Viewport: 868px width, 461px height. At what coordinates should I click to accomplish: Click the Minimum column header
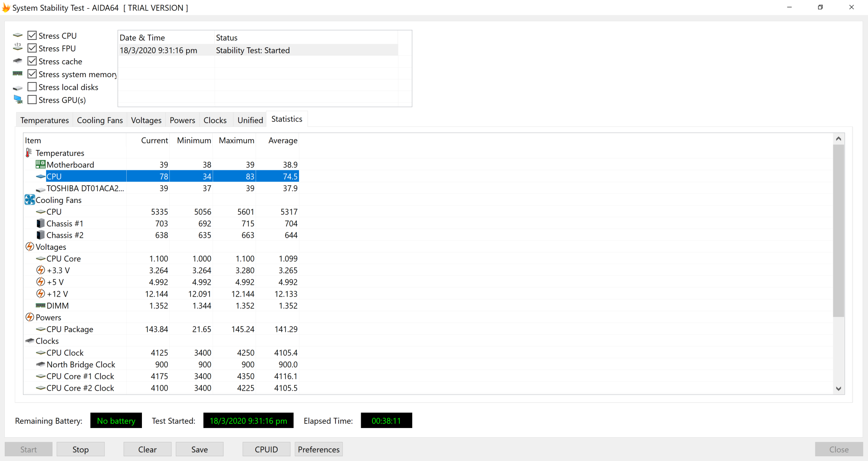point(191,141)
